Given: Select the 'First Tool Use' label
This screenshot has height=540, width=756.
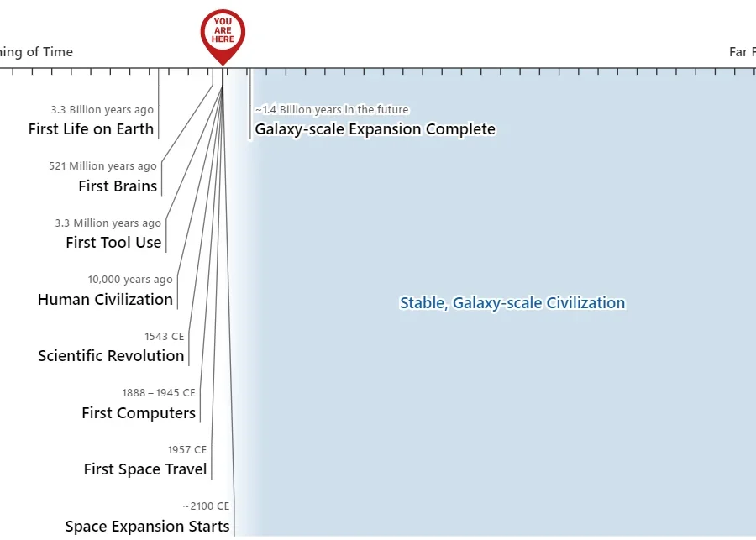Looking at the screenshot, I should coord(113,243).
